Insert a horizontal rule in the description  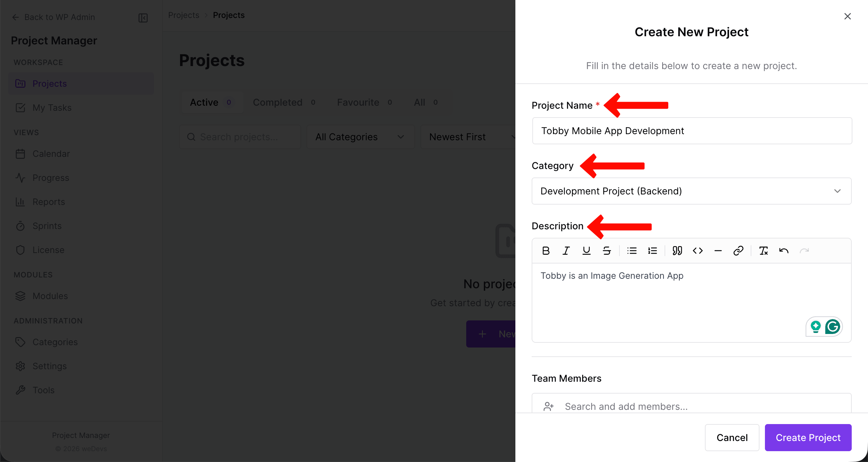tap(718, 251)
